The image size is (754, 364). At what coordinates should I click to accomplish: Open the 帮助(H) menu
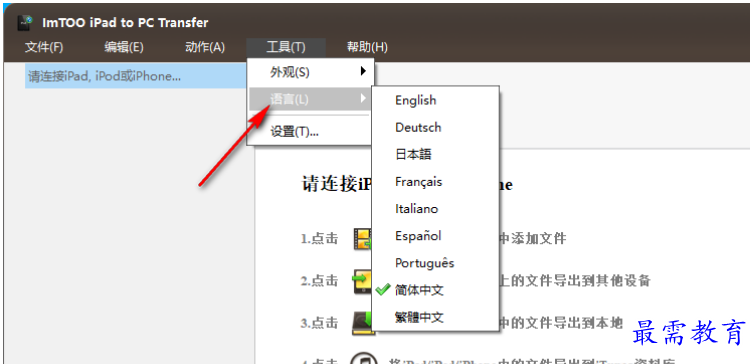coord(367,47)
